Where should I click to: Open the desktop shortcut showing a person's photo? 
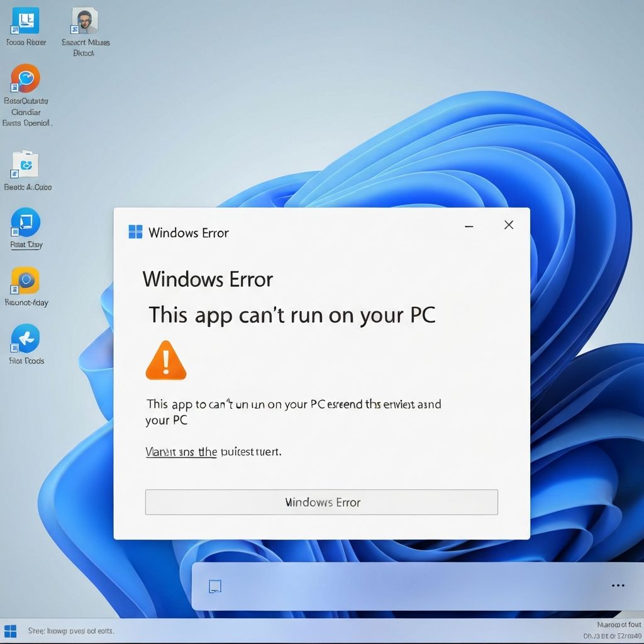tap(85, 21)
